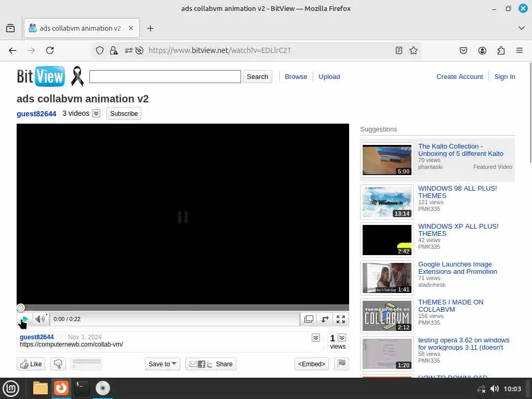
Task: Subscribe to guest82644
Action: (124, 114)
